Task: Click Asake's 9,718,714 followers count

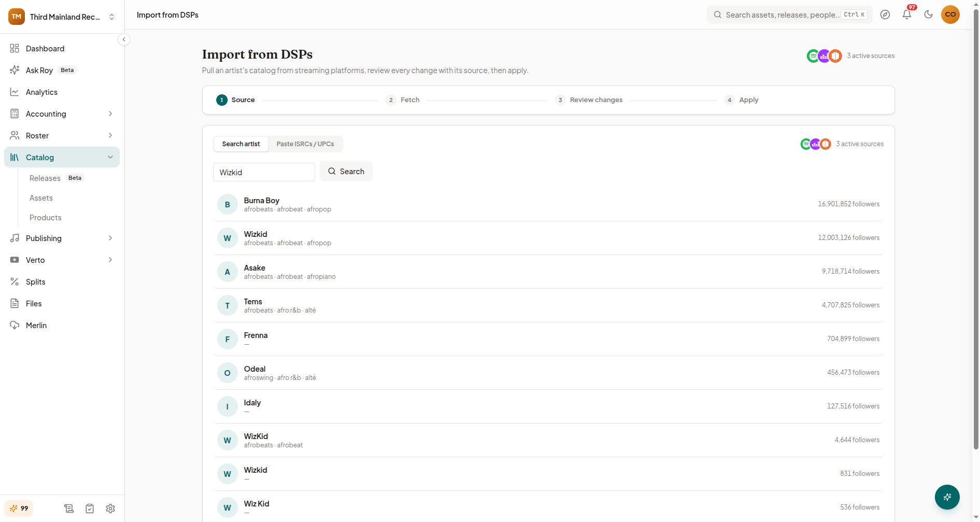Action: pyautogui.click(x=851, y=272)
